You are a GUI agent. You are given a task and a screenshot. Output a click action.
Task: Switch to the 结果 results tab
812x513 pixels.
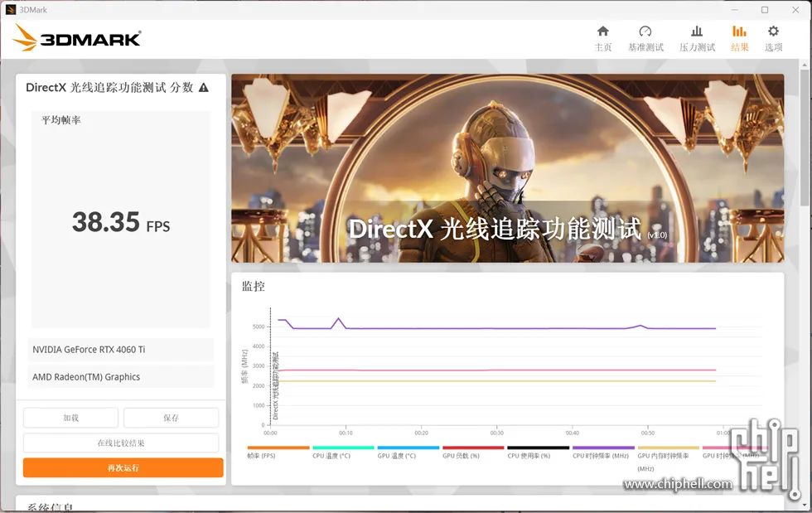(x=739, y=39)
